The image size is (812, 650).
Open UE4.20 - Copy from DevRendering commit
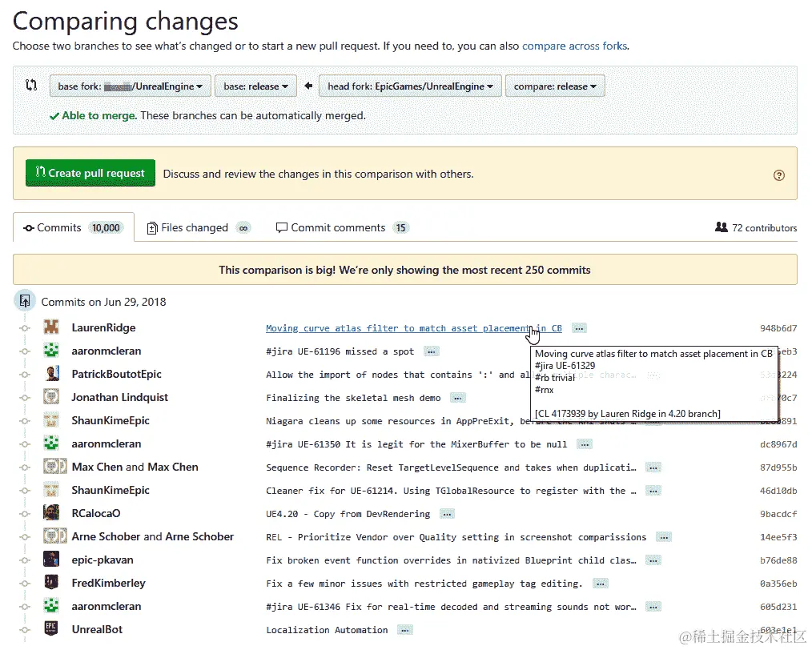348,514
